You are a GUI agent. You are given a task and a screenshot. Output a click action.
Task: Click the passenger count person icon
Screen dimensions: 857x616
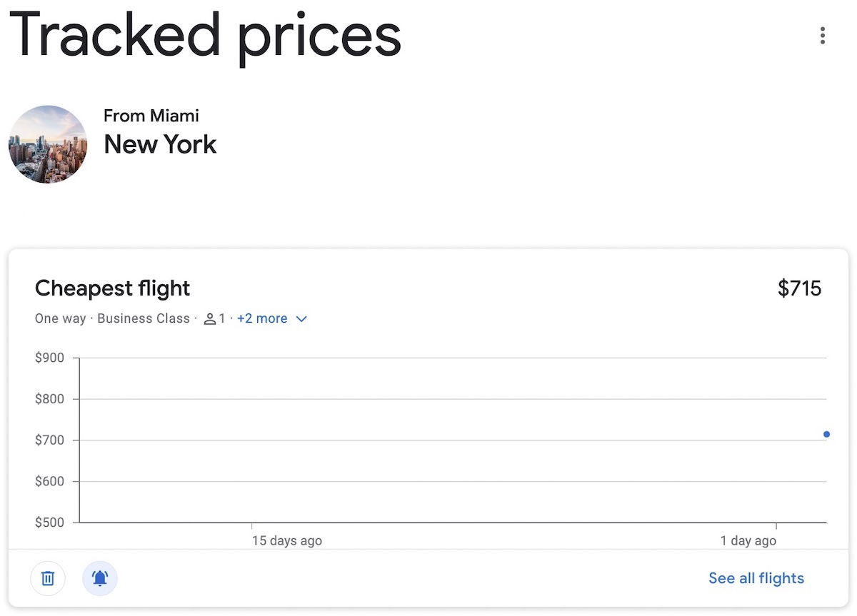(x=210, y=319)
